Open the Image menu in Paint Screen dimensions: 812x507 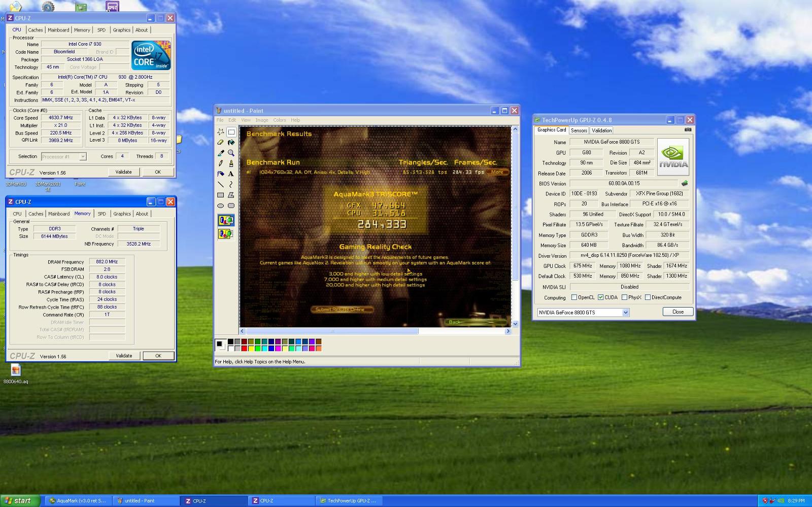pyautogui.click(x=262, y=120)
